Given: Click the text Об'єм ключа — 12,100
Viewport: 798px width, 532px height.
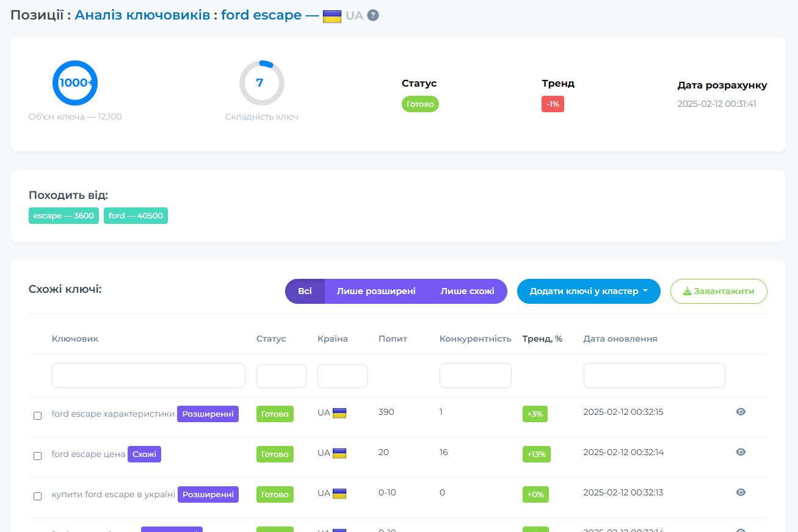Looking at the screenshot, I should (75, 117).
